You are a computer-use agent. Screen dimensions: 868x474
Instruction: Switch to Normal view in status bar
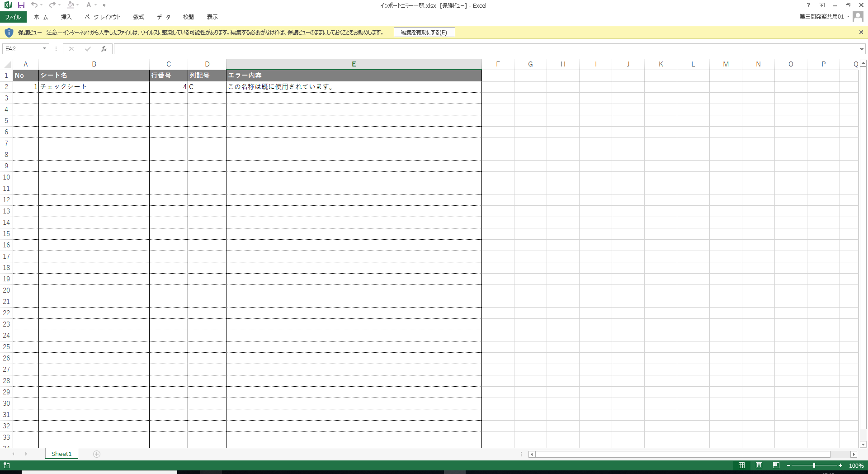pyautogui.click(x=741, y=465)
